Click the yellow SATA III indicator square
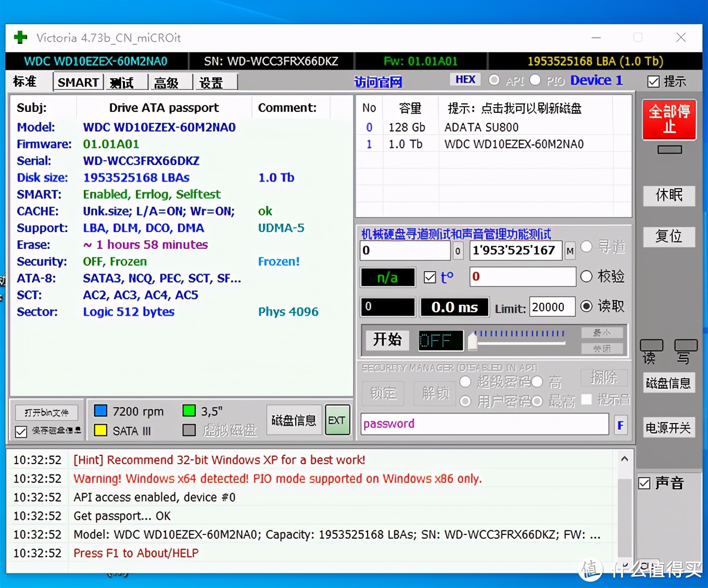 (100, 430)
